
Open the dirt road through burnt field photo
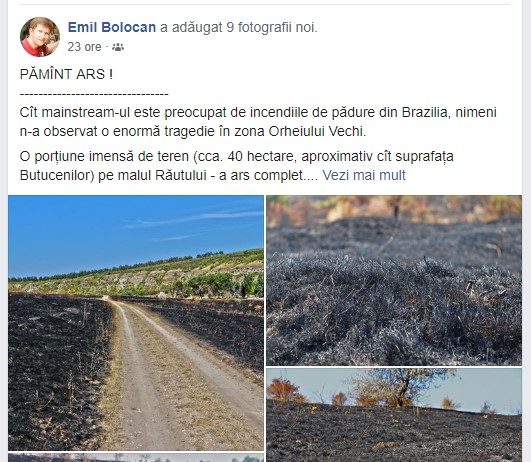click(x=136, y=323)
